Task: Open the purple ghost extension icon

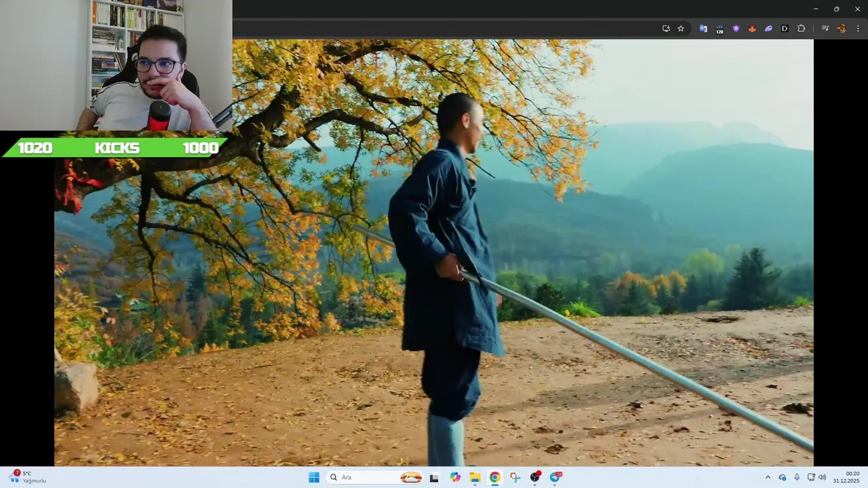Action: tap(768, 28)
